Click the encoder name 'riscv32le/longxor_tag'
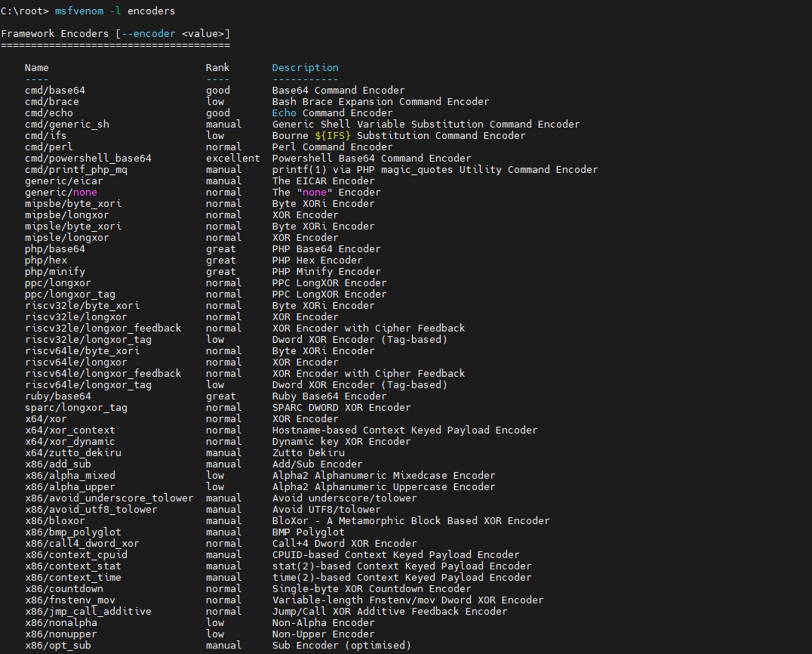The image size is (812, 654). pos(88,340)
